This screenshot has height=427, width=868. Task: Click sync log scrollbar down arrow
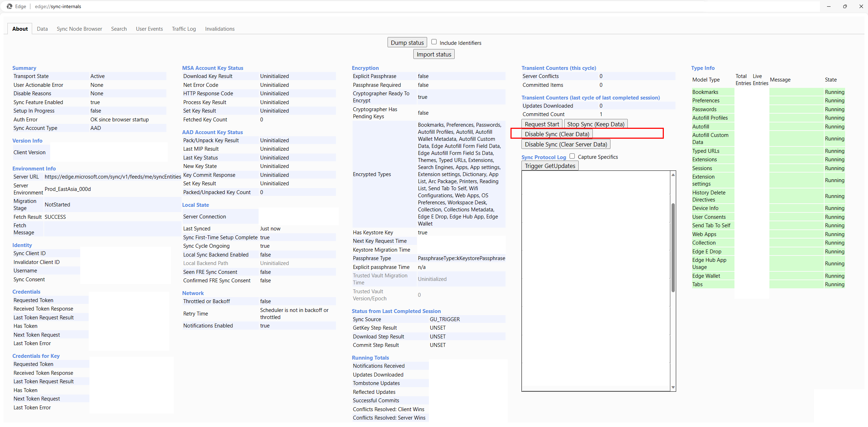click(673, 387)
